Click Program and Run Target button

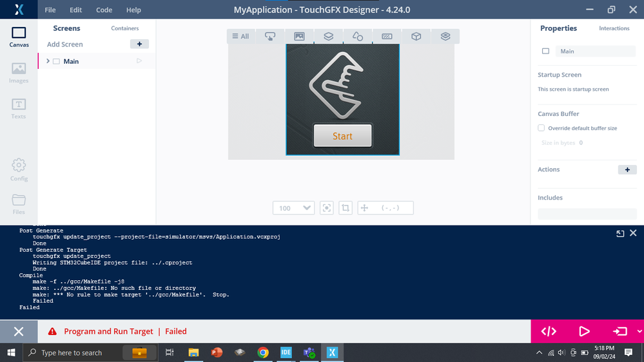coord(620,331)
